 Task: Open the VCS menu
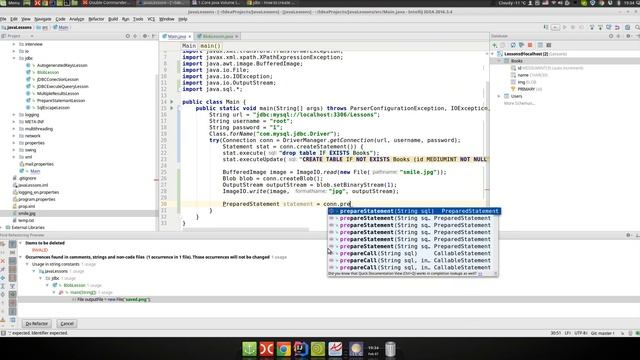point(151,19)
